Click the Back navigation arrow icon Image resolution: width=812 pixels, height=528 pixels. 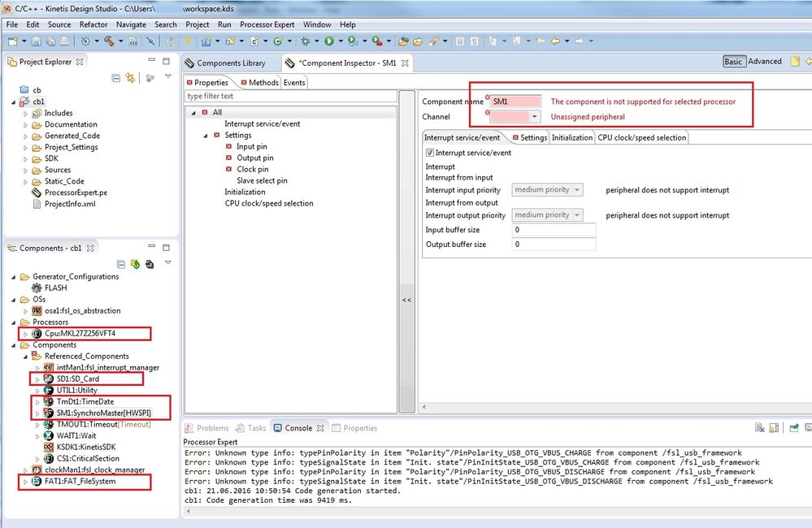point(556,41)
